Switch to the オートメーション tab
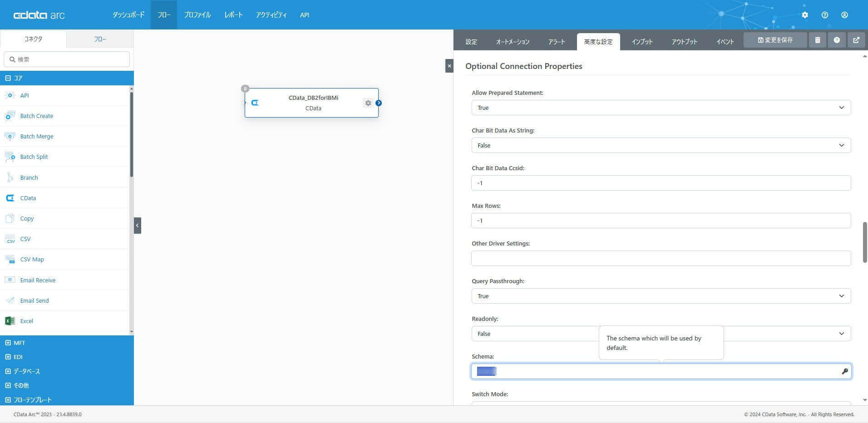 point(513,42)
